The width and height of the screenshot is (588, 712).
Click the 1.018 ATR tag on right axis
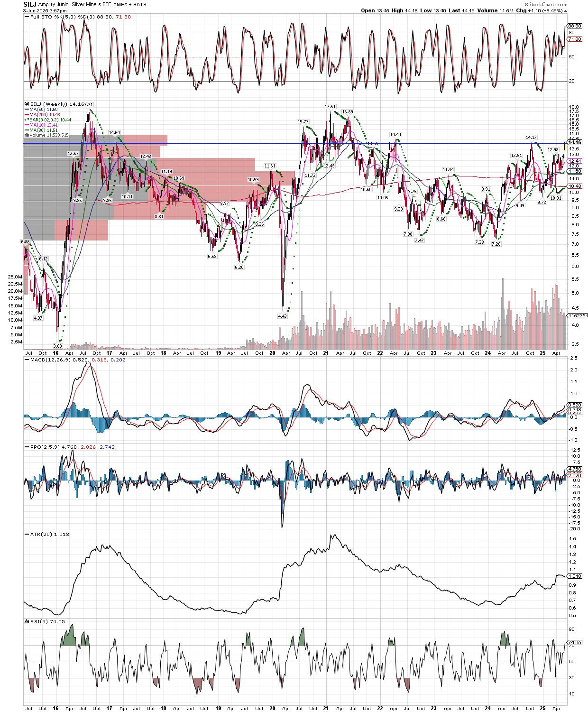pos(574,576)
